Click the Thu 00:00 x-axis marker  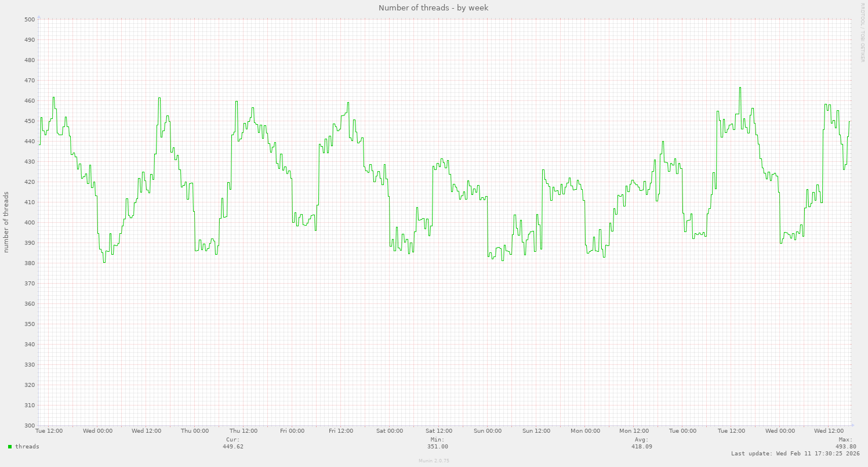195,431
